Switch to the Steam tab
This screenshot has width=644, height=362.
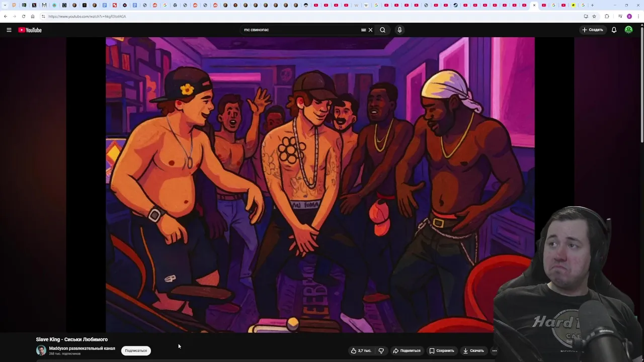point(455,5)
